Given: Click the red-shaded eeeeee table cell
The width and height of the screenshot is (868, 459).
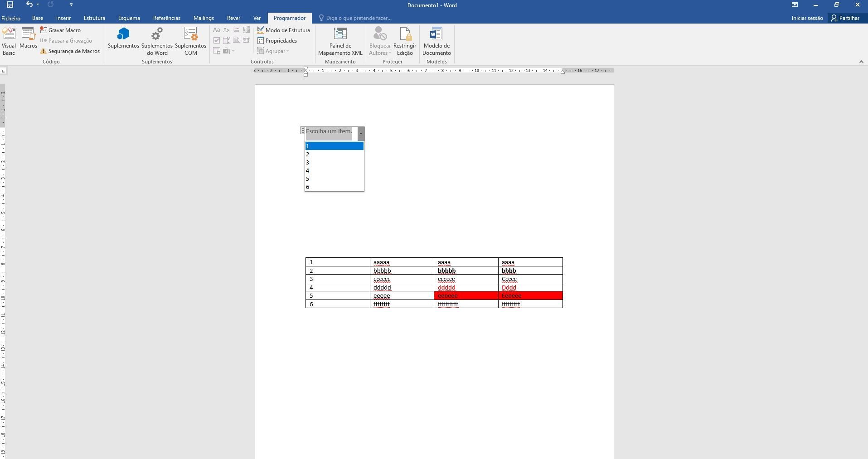Looking at the screenshot, I should [466, 296].
